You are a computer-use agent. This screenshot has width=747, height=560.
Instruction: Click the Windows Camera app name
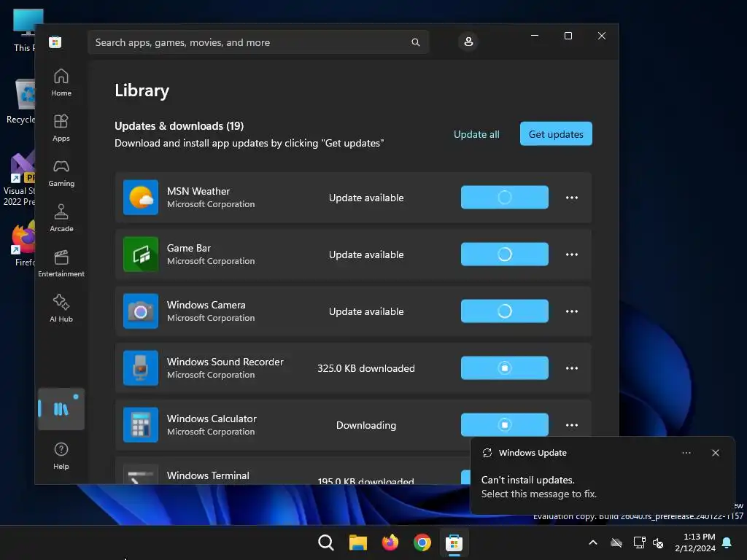pos(206,305)
